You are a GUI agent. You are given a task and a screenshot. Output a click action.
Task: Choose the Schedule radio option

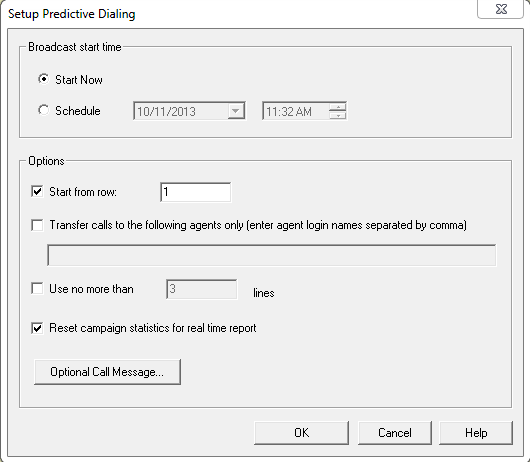pyautogui.click(x=43, y=110)
